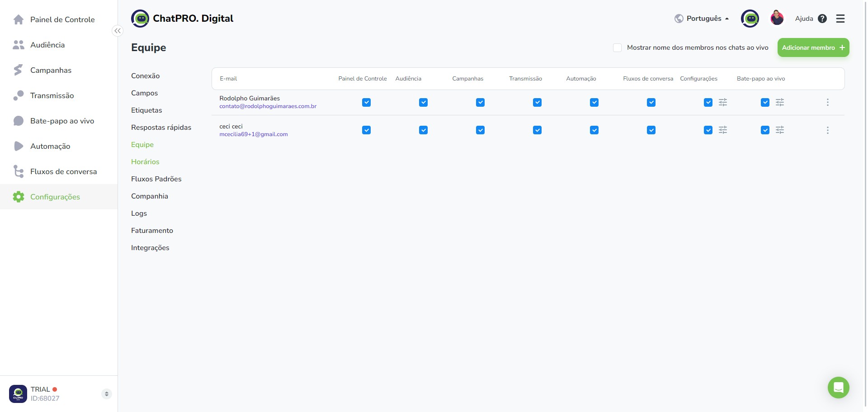Open Campanhas from the sidebar
The height and width of the screenshot is (412, 868).
click(x=59, y=70)
